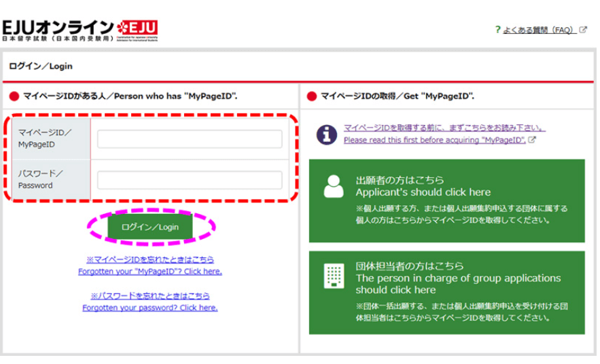Open Japanese forgot password link

(x=150, y=296)
